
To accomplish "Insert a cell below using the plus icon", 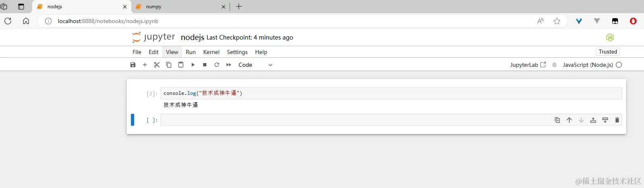I will pyautogui.click(x=144, y=65).
